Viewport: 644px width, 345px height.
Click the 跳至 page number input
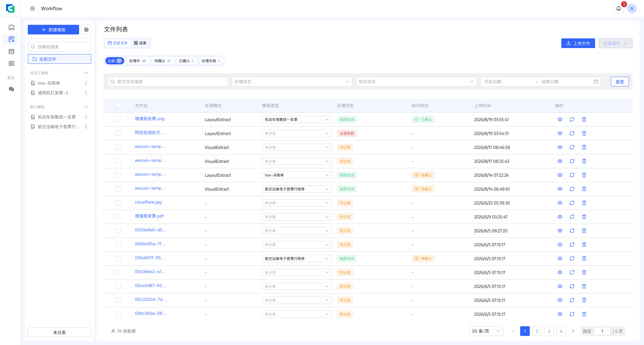coord(602,331)
